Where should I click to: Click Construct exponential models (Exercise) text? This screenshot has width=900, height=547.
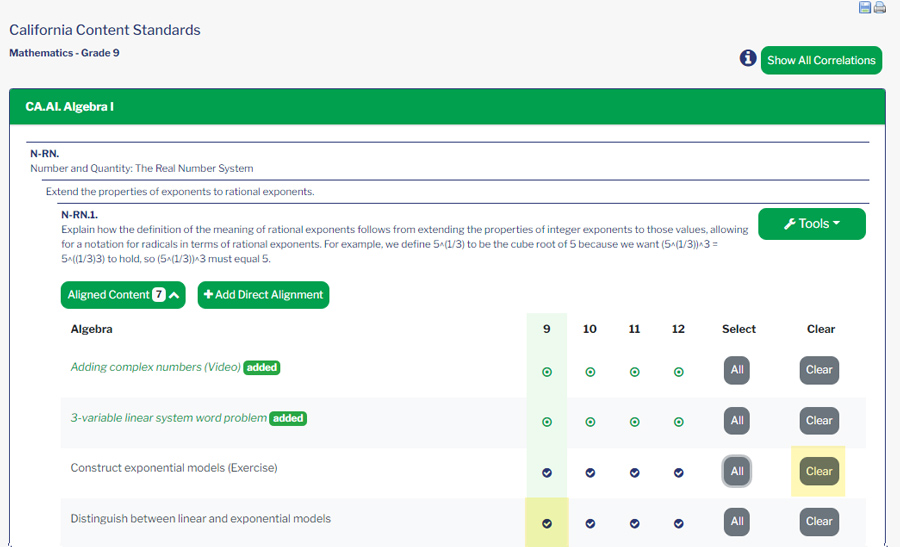pos(174,468)
